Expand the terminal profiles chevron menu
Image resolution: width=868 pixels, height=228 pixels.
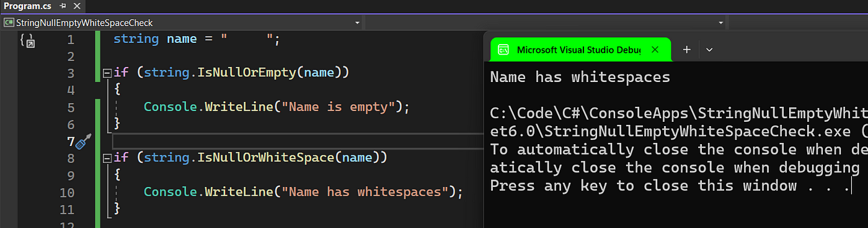(710, 50)
